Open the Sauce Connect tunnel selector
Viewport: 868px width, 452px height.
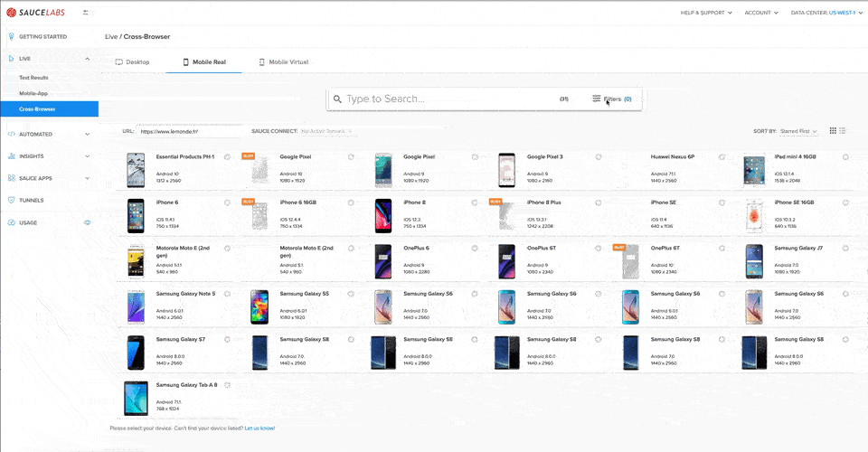(x=327, y=131)
